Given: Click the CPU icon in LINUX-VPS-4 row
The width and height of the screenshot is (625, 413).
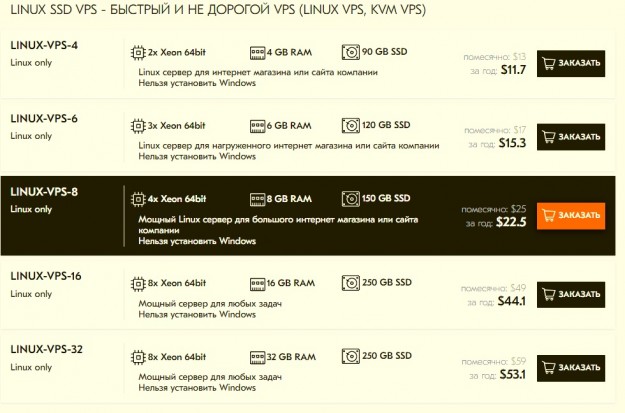Looking at the screenshot, I should pyautogui.click(x=138, y=51).
